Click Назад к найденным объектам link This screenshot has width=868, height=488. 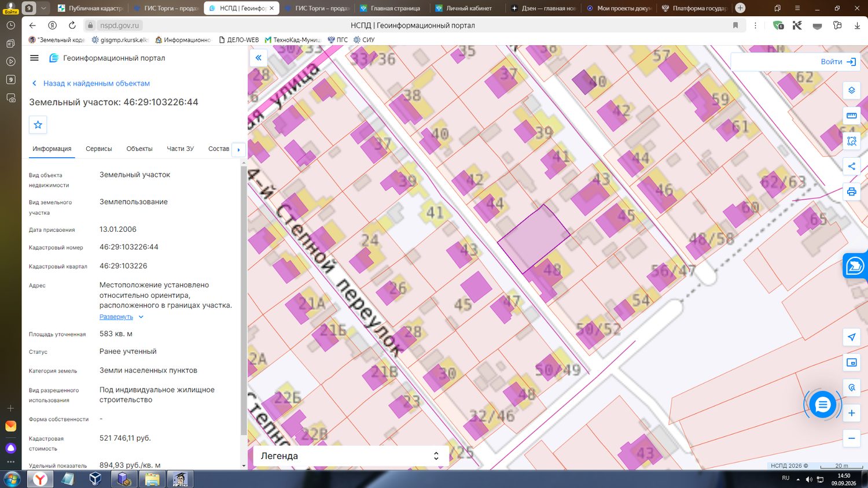click(97, 83)
